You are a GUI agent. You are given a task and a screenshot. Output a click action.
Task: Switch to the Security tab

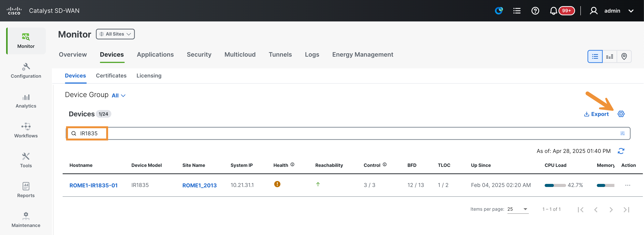[199, 55]
